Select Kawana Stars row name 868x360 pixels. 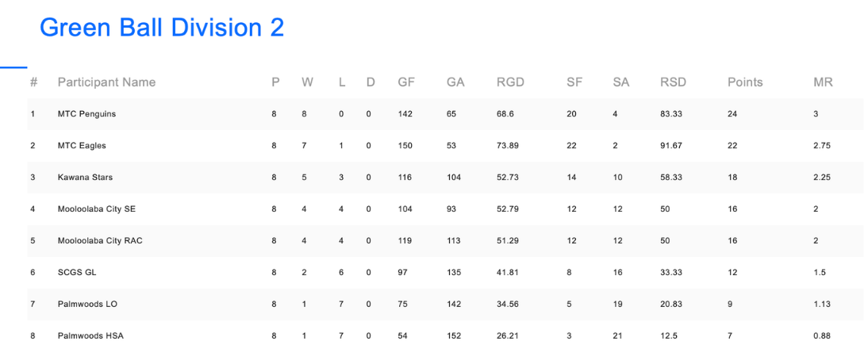pos(85,177)
